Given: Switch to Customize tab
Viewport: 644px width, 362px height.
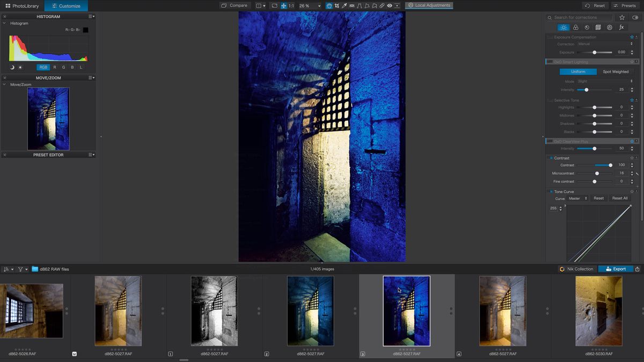Looking at the screenshot, I should coord(66,6).
